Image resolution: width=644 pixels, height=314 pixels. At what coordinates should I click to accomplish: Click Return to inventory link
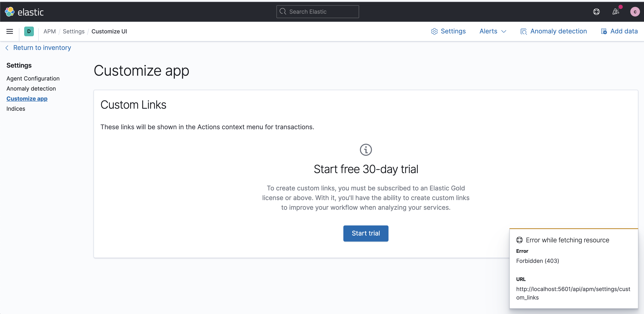(42, 48)
